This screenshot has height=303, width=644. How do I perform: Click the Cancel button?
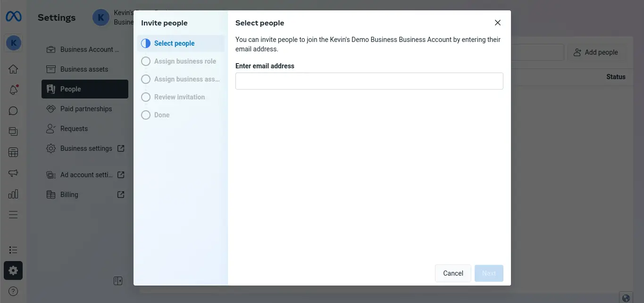(x=453, y=273)
